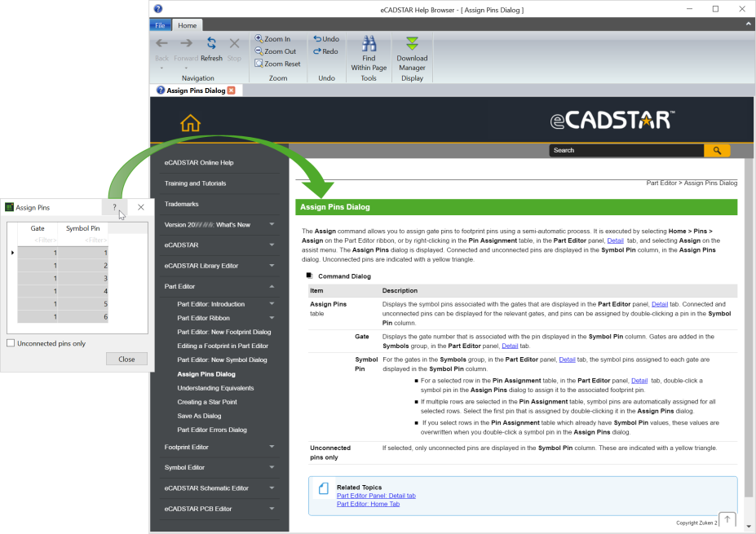Select Symbol Pin cell with value 3
The height and width of the screenshot is (534, 756).
83,279
